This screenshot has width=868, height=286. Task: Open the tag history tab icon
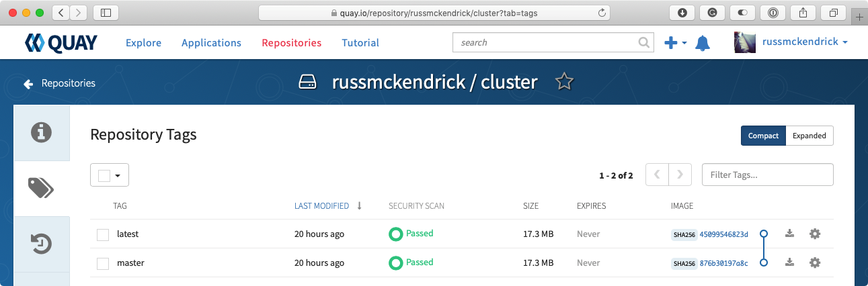click(42, 244)
